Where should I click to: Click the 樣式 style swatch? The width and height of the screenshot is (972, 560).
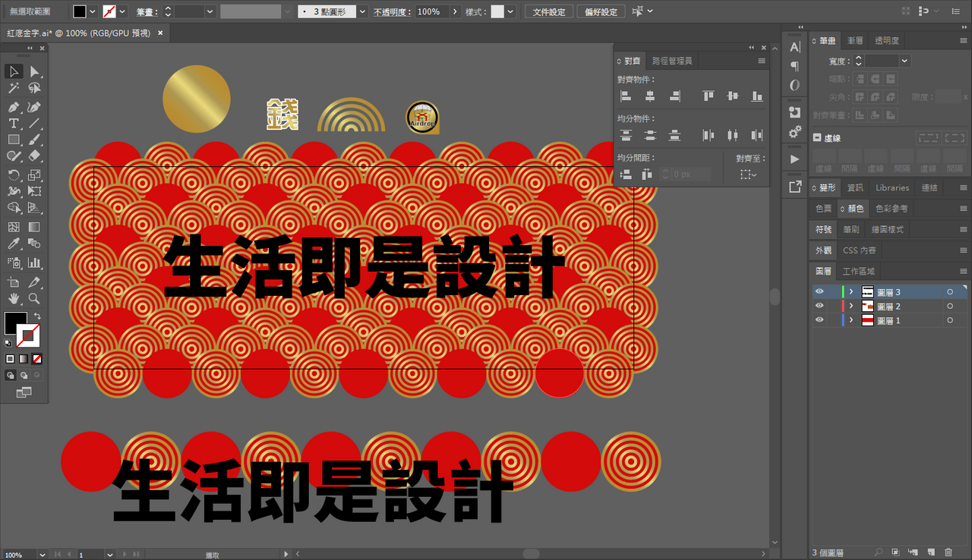tap(497, 12)
